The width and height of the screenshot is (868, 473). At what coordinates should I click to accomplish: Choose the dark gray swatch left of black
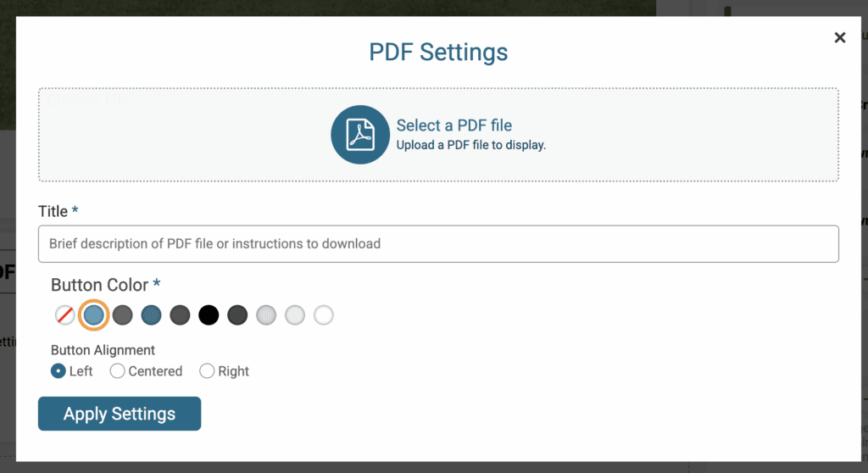[x=180, y=315]
